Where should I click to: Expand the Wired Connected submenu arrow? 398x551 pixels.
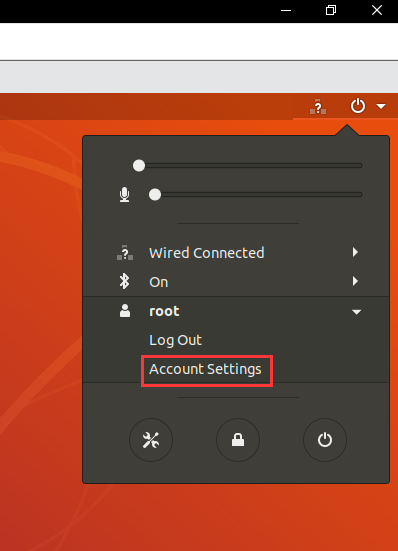355,252
